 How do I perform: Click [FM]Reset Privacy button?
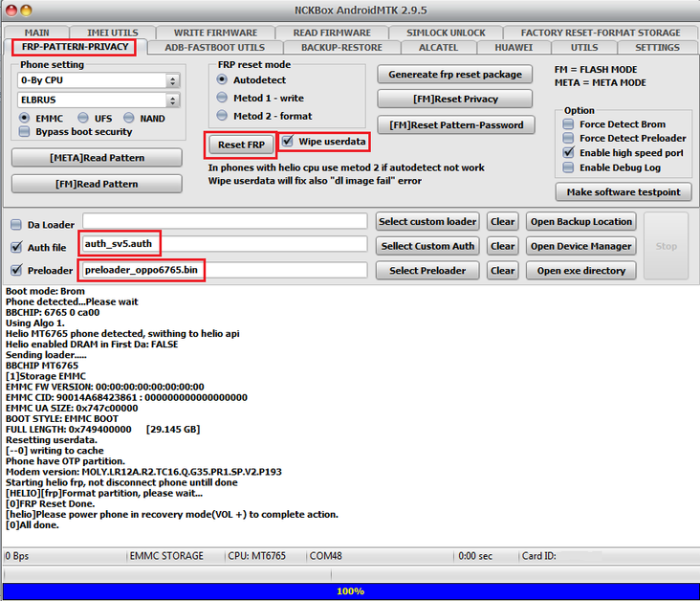click(455, 100)
